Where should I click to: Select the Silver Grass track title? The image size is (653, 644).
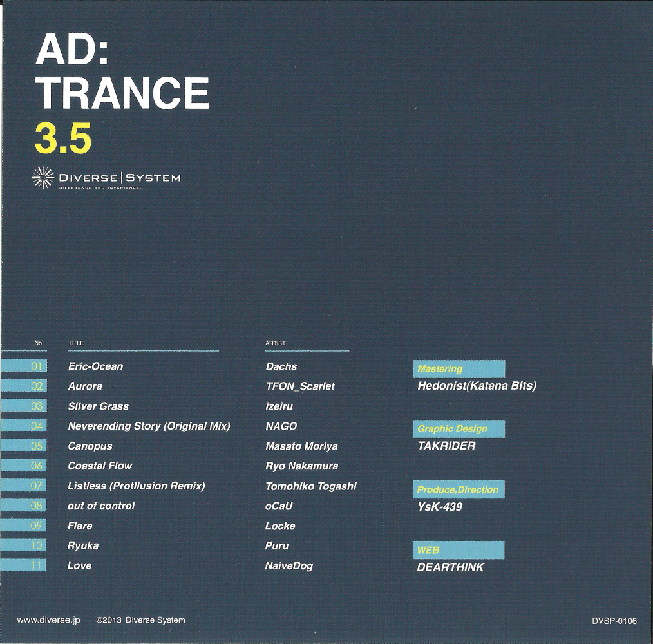pyautogui.click(x=98, y=406)
